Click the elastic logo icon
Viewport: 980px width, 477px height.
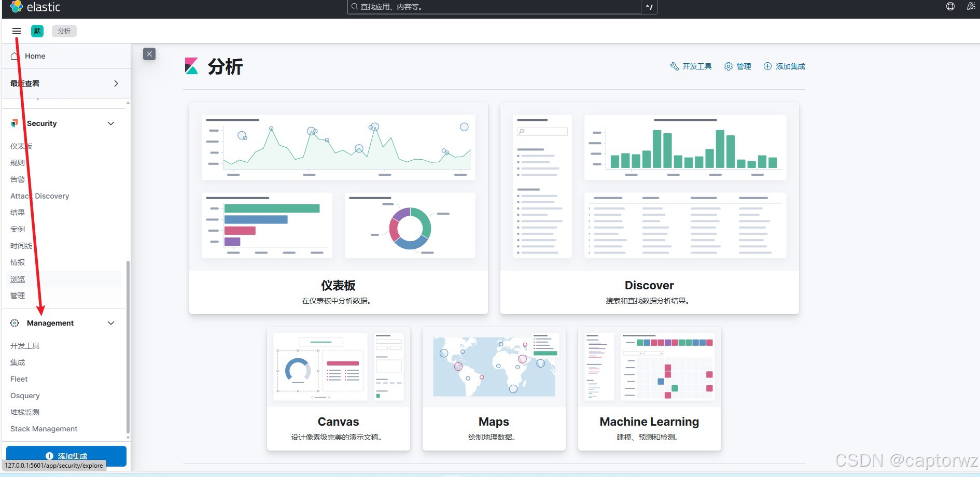click(16, 7)
